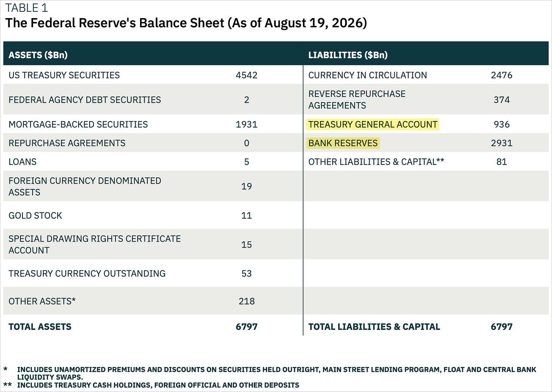Screen dimensions: 552x392
Task: Click the 'CURRENCY IN CIRCULATION' label
Action: click(x=367, y=75)
